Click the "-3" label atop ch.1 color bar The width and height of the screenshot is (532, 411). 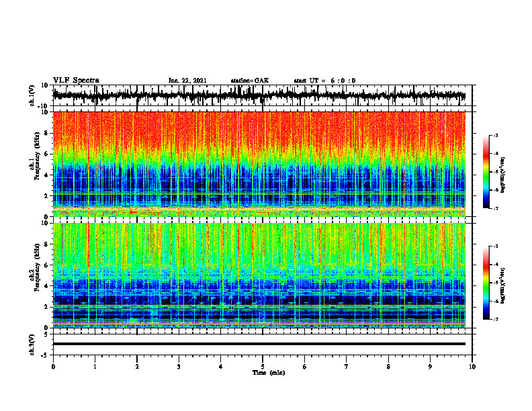coord(496,136)
